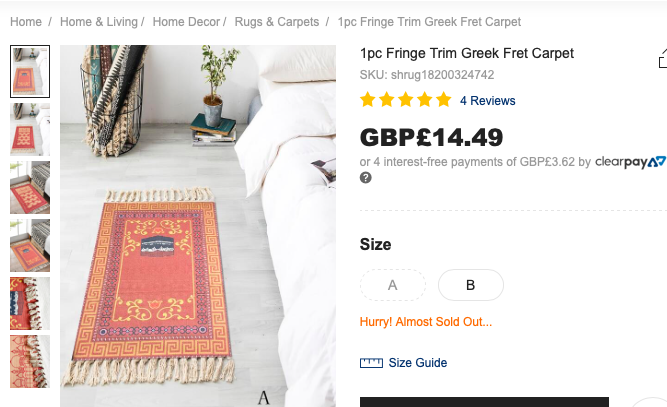Open Rugs & Carpets breadcrumb category

click(277, 22)
